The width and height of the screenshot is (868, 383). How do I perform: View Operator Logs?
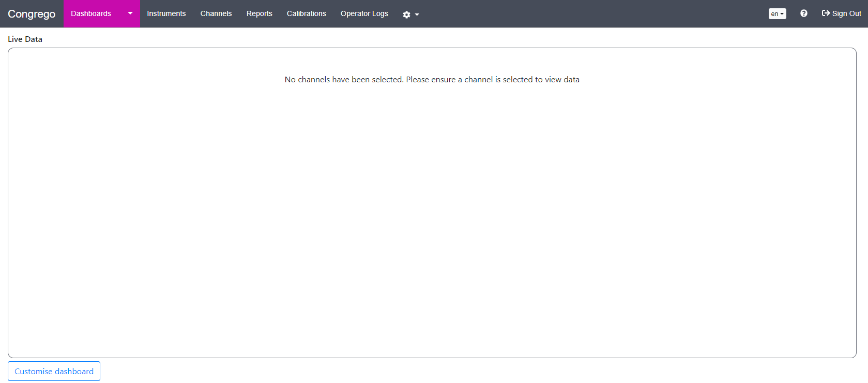(364, 13)
